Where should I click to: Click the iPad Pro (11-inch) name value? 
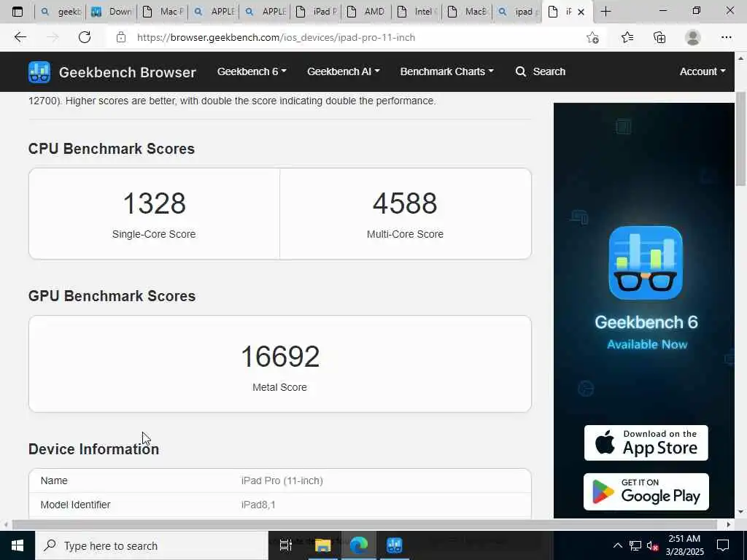coord(282,481)
